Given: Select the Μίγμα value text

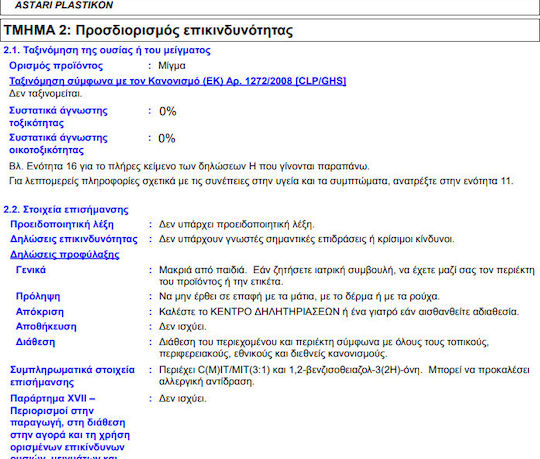Looking at the screenshot, I should click(172, 66).
